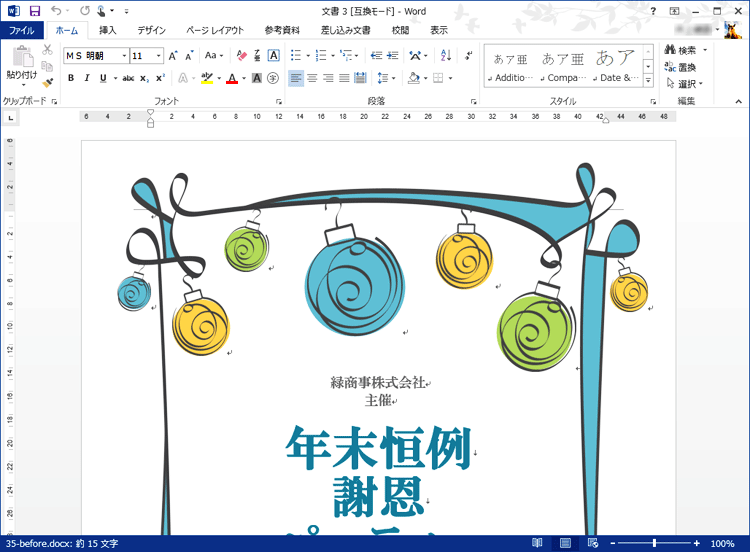Switch to the 差し込み文書 tab
Viewport: 750px width, 552px height.
pyautogui.click(x=345, y=30)
